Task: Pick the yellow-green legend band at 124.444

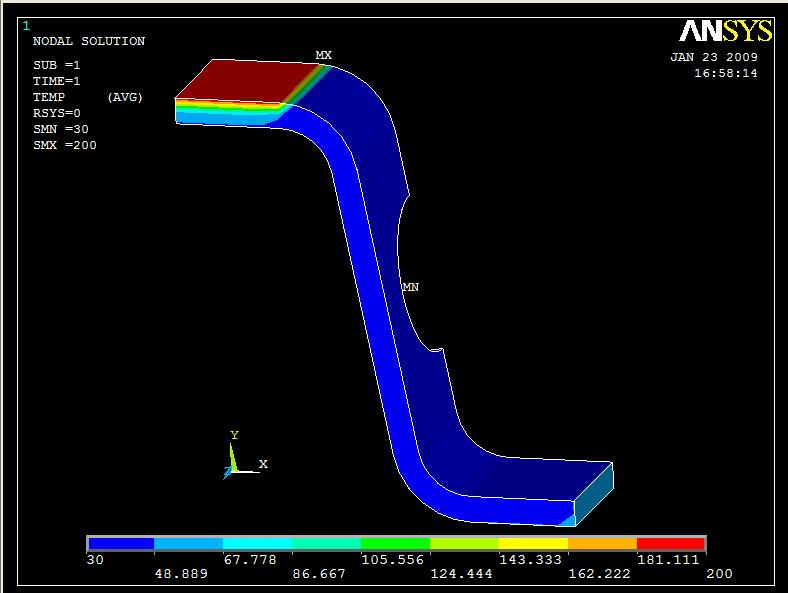Action: point(464,543)
